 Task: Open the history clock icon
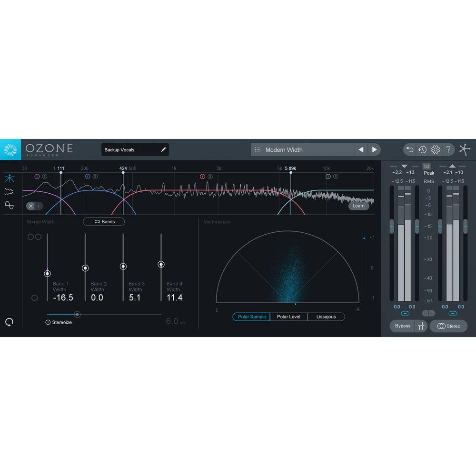coord(422,149)
